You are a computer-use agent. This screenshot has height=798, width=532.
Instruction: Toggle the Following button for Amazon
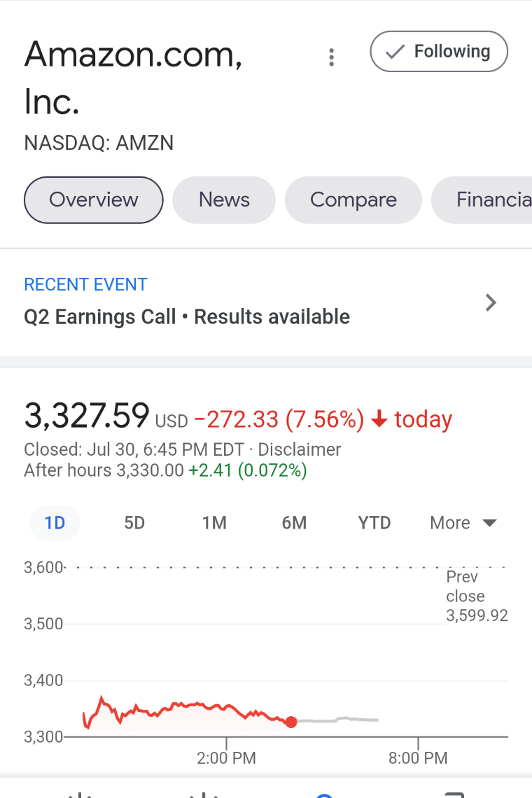pyautogui.click(x=439, y=51)
